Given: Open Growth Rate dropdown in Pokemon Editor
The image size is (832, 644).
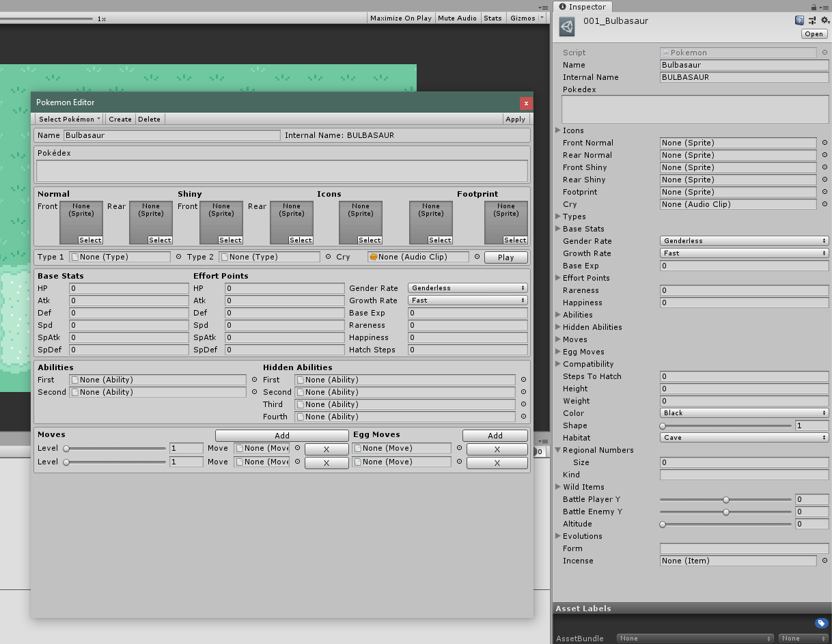Looking at the screenshot, I should 467,300.
